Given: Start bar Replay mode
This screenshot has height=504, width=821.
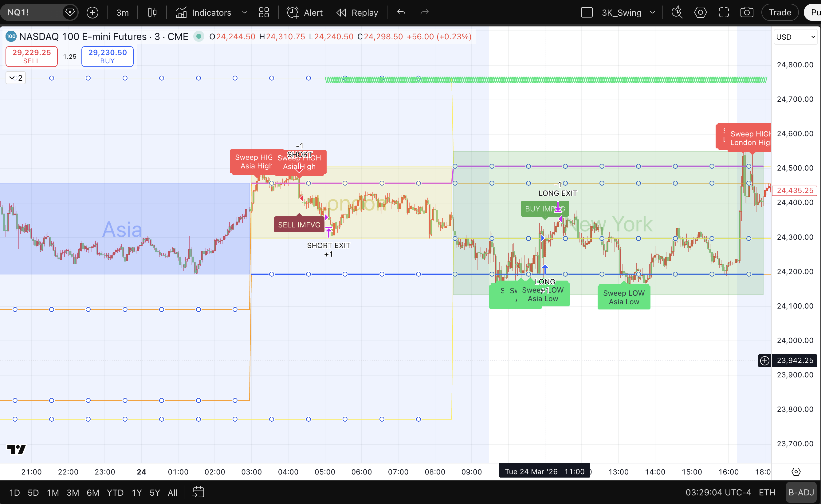Looking at the screenshot, I should point(357,13).
